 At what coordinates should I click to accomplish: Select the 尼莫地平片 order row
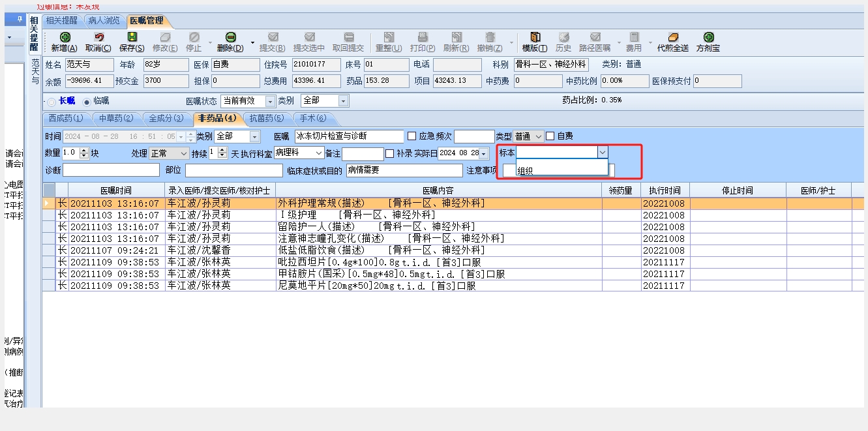pyautogui.click(x=454, y=286)
